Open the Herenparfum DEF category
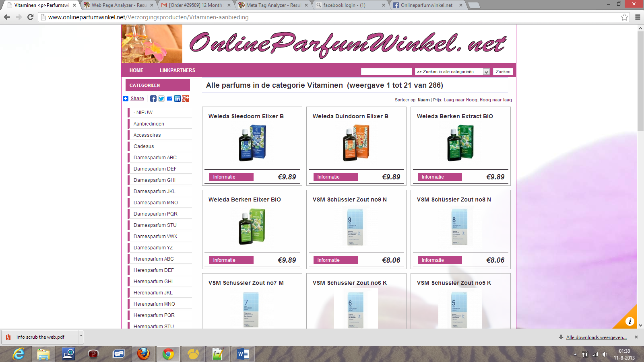 [x=154, y=270]
